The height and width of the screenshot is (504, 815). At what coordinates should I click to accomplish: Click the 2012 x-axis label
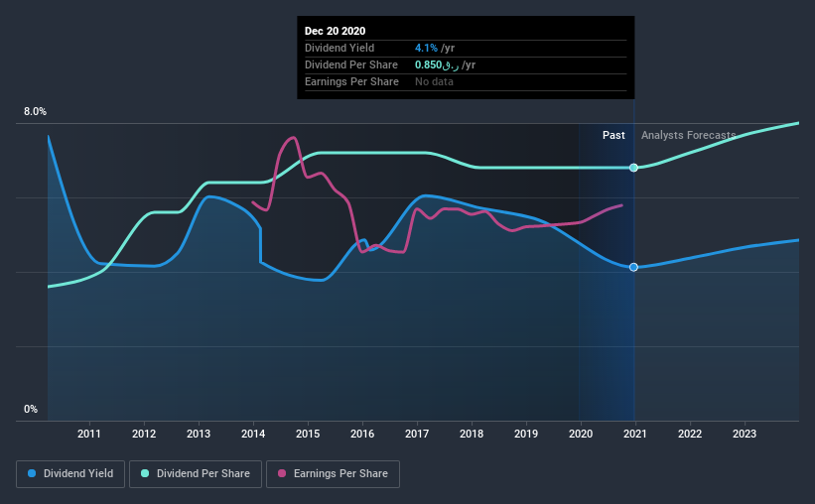tap(144, 434)
